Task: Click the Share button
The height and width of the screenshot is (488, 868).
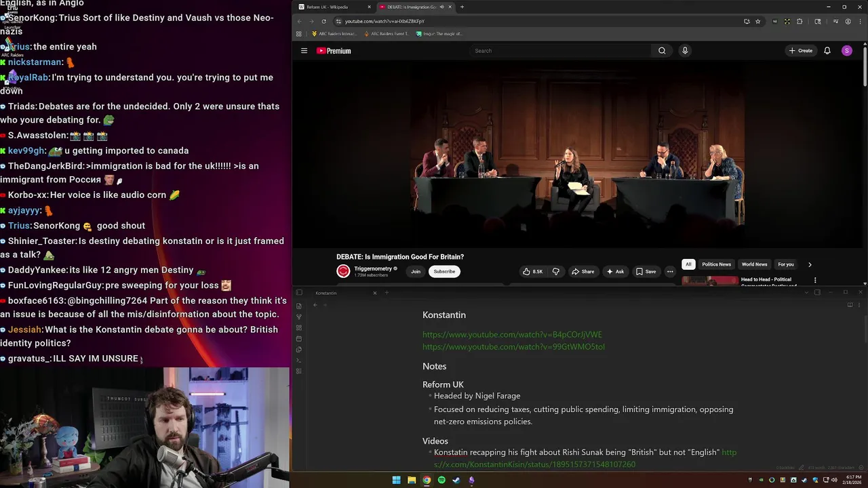Action: pos(583,271)
